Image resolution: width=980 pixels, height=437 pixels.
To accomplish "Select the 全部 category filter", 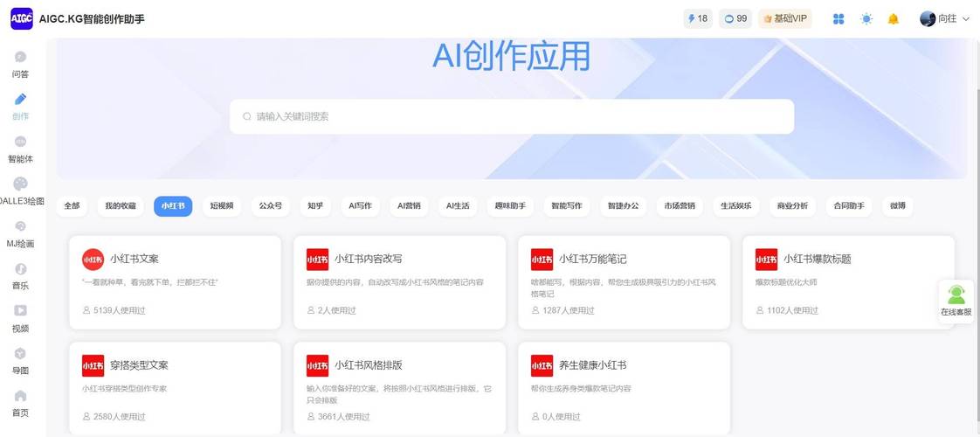I will pyautogui.click(x=72, y=206).
